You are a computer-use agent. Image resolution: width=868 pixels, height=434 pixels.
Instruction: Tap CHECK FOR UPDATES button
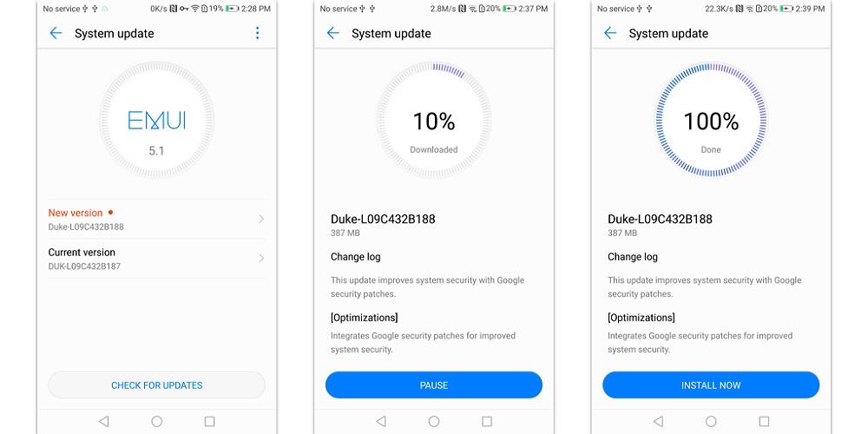coord(156,385)
